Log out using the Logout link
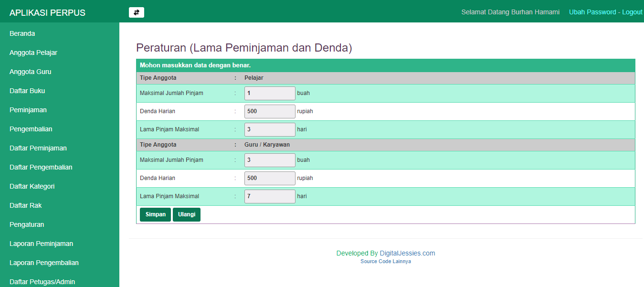This screenshot has width=644, height=287. tap(632, 12)
